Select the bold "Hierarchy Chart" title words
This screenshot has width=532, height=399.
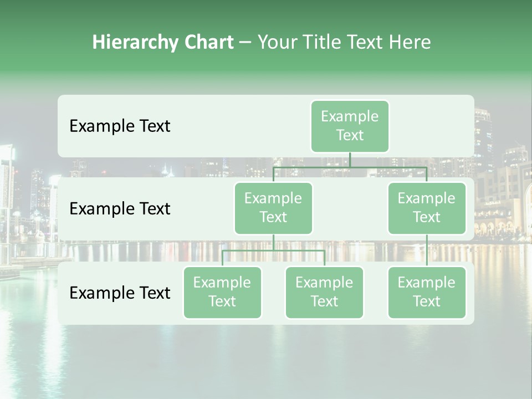pyautogui.click(x=163, y=42)
